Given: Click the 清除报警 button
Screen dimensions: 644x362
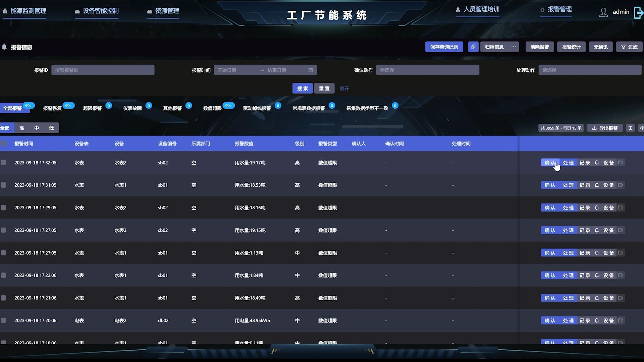Looking at the screenshot, I should point(539,47).
